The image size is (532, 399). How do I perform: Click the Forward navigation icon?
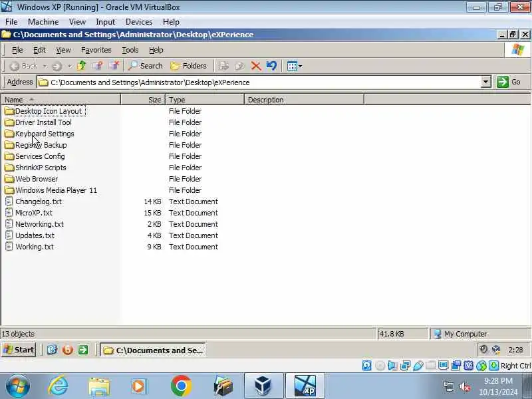57,66
